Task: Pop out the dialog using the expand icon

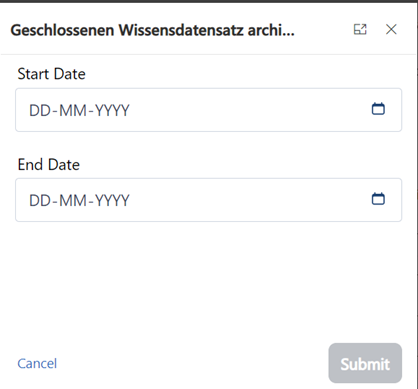Action: (x=360, y=29)
